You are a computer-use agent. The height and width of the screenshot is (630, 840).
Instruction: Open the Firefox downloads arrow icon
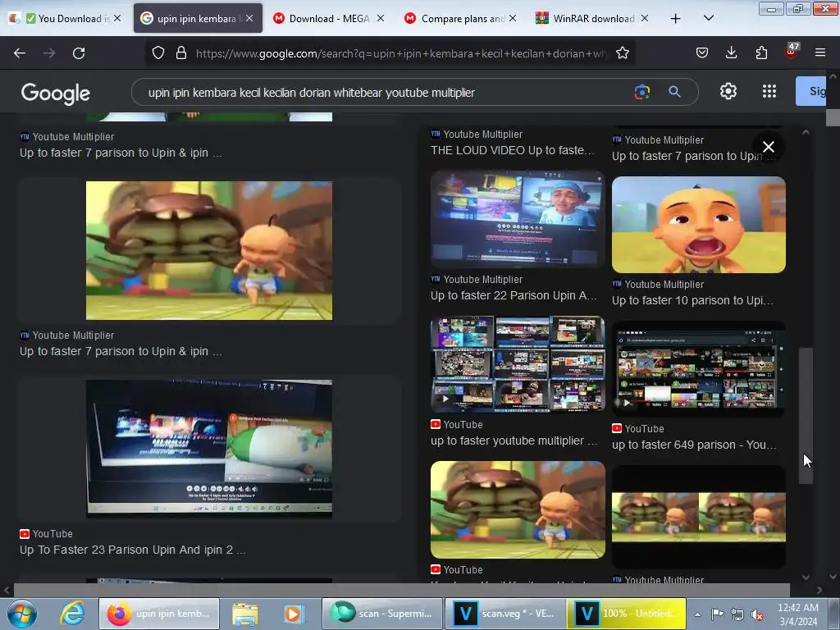pyautogui.click(x=731, y=52)
